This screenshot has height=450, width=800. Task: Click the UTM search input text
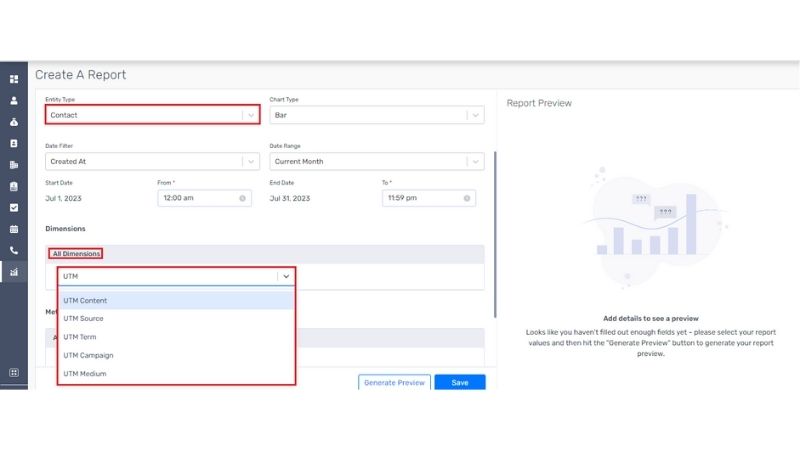(x=70, y=276)
